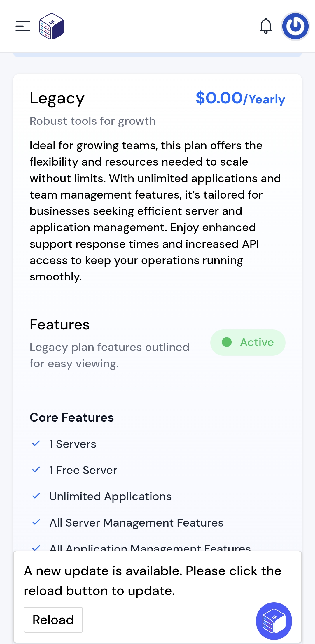The width and height of the screenshot is (315, 644).
Task: Click the Features heading
Action: 60,324
